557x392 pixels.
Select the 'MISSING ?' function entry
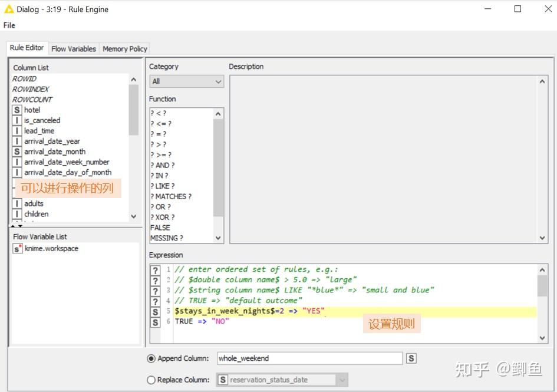[167, 238]
